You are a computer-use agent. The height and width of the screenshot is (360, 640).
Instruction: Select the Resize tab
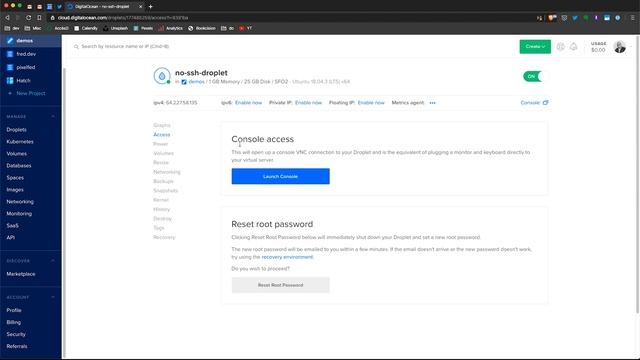[161, 162]
